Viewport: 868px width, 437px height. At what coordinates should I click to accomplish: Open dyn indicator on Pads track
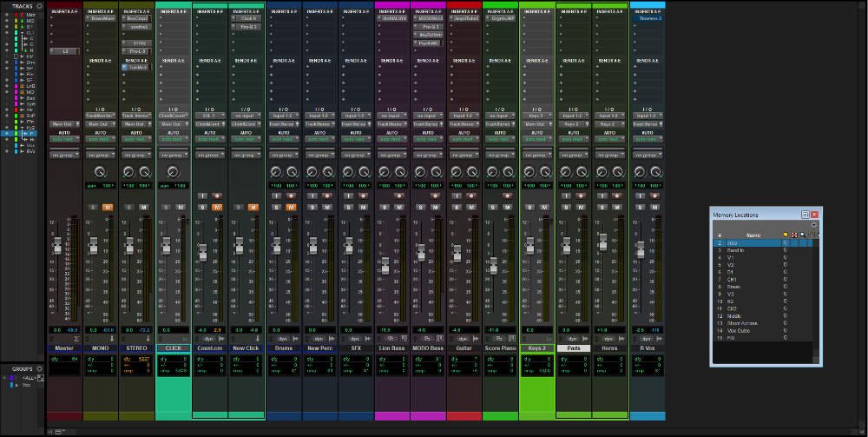[x=572, y=339]
